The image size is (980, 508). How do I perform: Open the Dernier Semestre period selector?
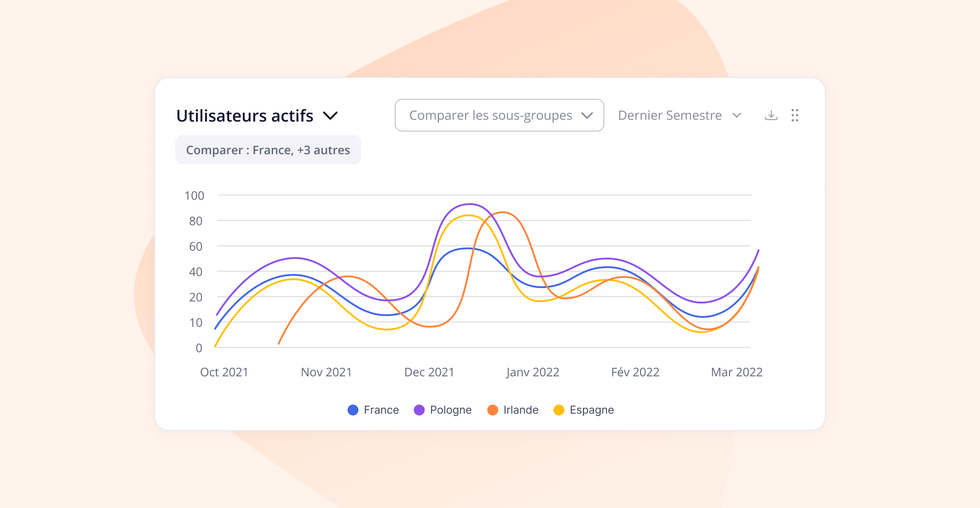pos(679,115)
